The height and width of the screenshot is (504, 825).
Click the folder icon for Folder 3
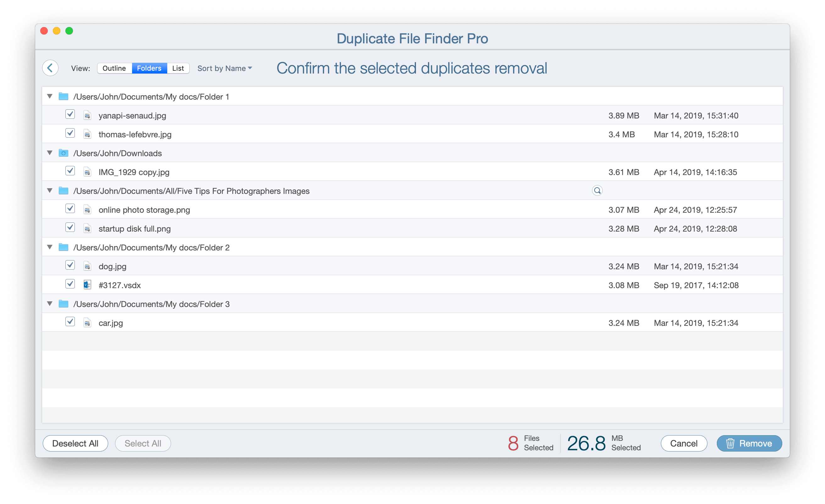pos(63,304)
